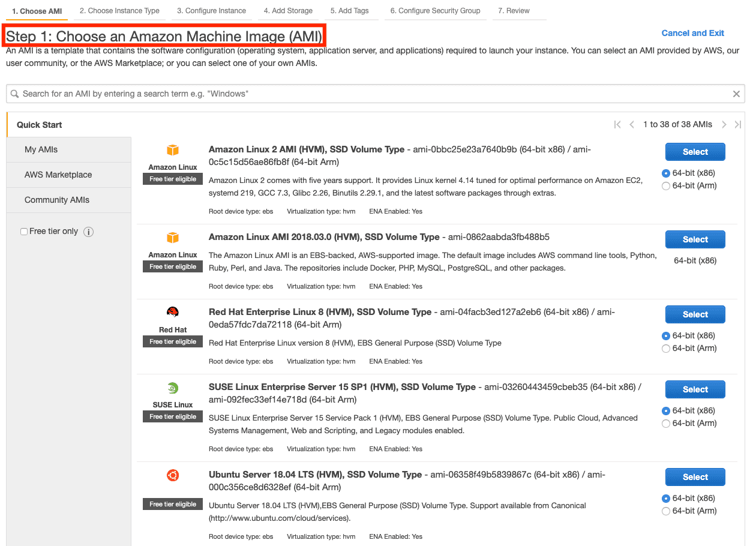Select the Amazon Linux AMI 2018.03.0
756x546 pixels.
695,239
